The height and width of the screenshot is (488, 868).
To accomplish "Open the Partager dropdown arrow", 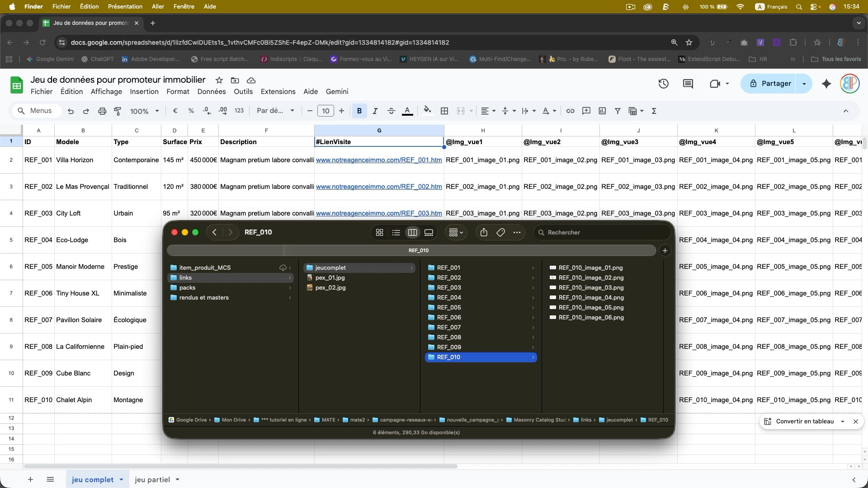I will tap(804, 84).
